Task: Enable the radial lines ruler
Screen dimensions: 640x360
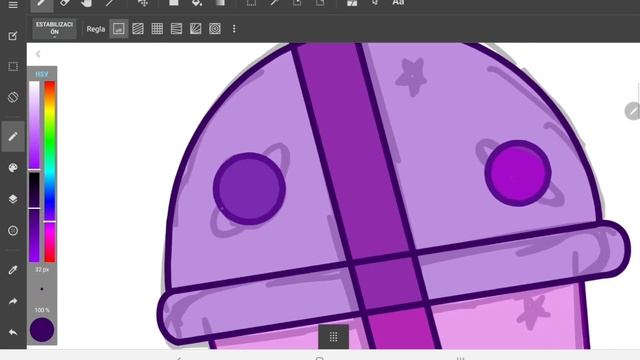Action: tap(196, 29)
